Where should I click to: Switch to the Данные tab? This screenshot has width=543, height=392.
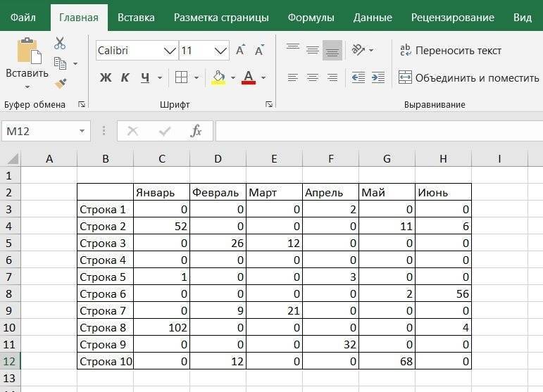point(373,18)
